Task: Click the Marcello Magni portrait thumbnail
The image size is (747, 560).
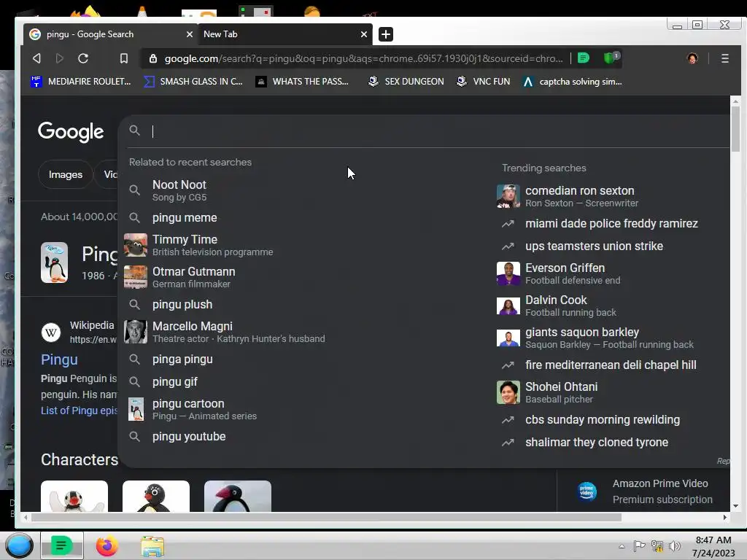Action: (x=135, y=332)
